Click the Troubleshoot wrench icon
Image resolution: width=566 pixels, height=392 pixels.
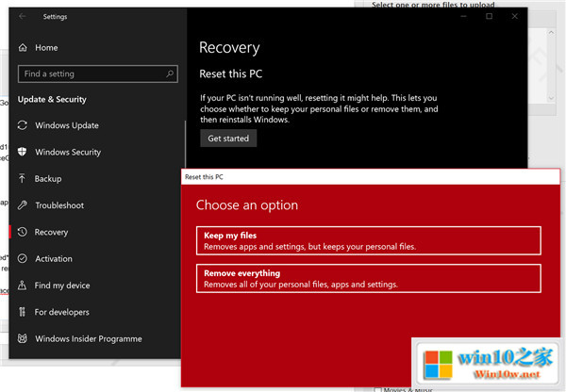coord(23,205)
